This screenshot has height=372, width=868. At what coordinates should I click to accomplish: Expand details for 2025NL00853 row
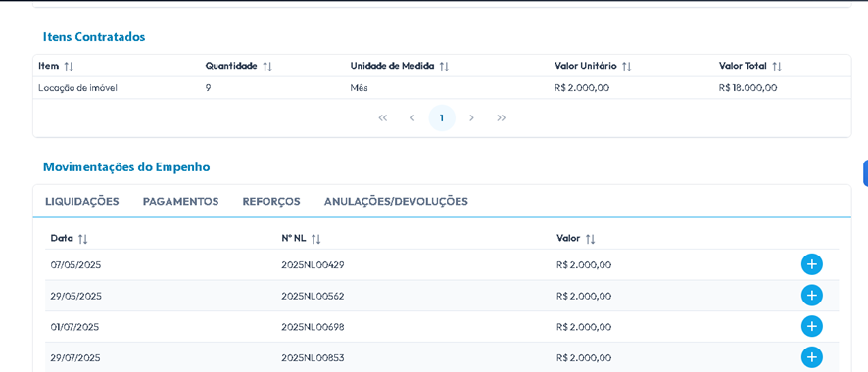[811, 357]
